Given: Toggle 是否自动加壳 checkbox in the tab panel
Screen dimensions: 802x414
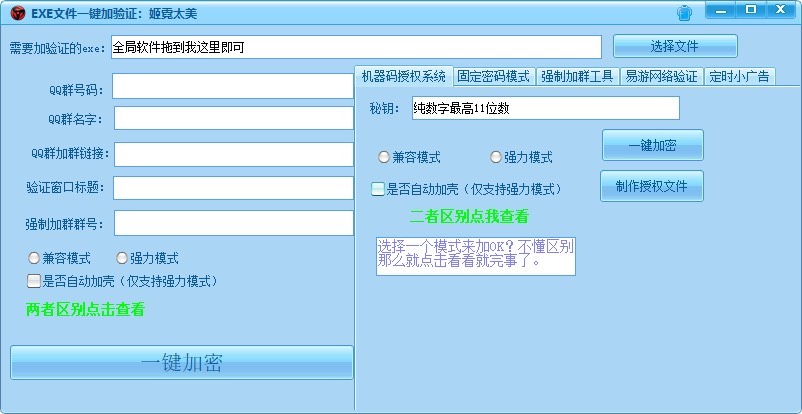Looking at the screenshot, I should tap(377, 189).
